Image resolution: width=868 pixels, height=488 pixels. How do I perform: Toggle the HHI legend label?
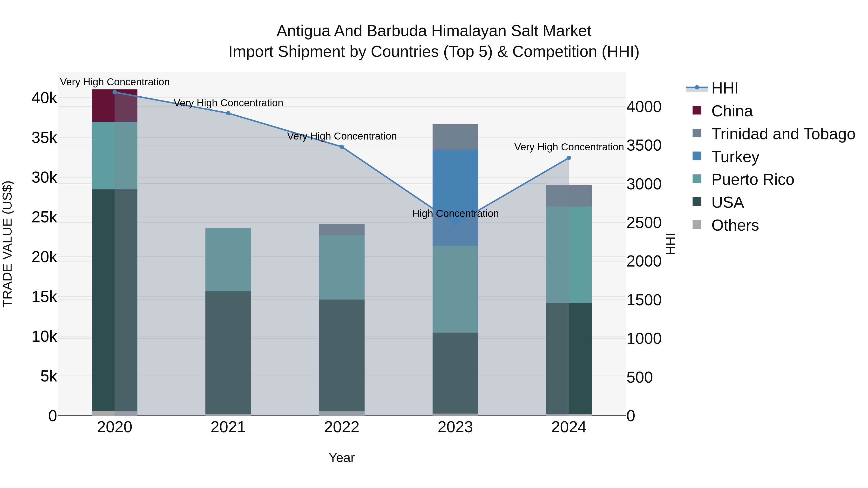pos(725,88)
